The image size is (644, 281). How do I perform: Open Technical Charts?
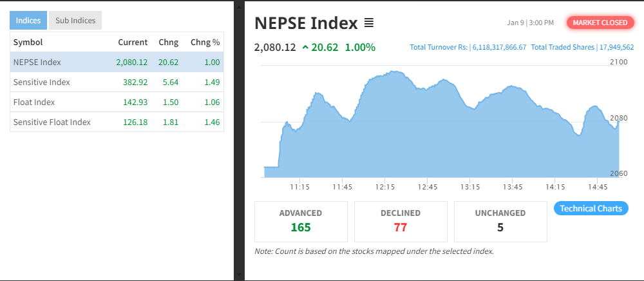[591, 208]
